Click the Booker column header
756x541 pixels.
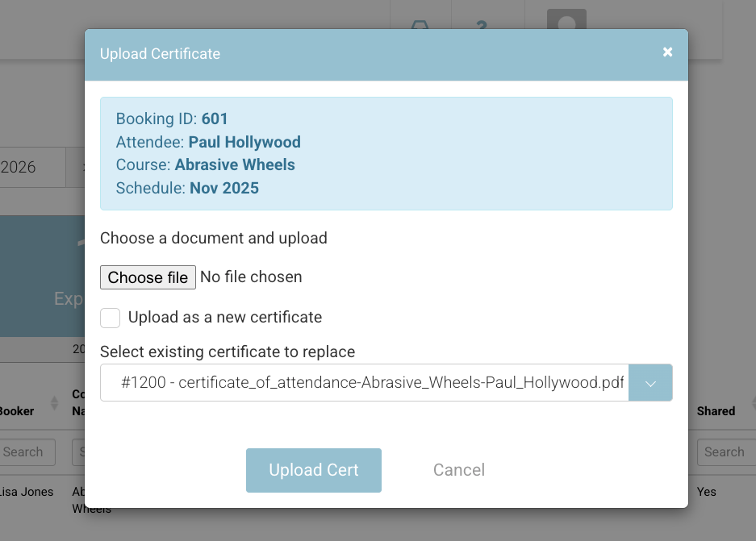point(18,411)
